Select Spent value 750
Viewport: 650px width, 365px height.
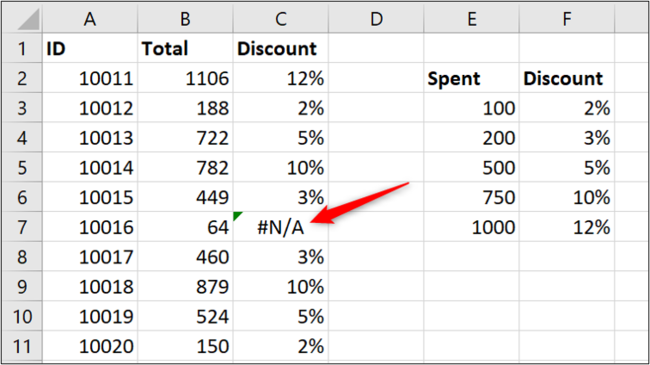(471, 197)
